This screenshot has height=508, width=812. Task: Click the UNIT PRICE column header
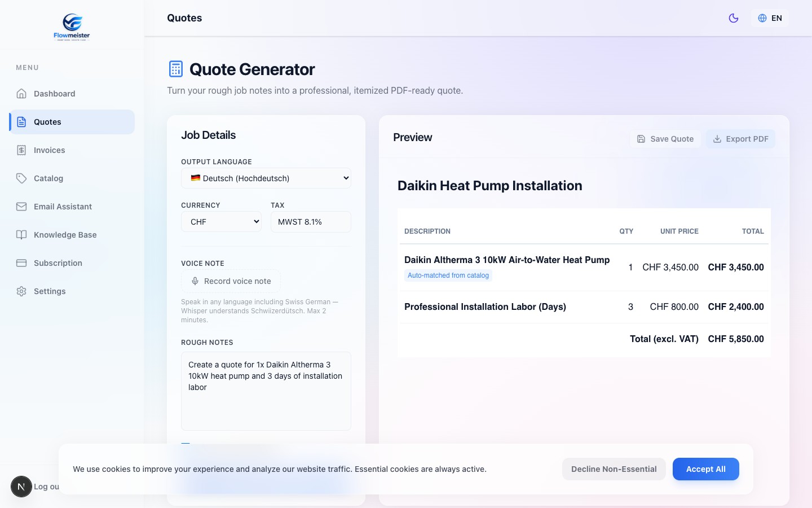(679, 231)
